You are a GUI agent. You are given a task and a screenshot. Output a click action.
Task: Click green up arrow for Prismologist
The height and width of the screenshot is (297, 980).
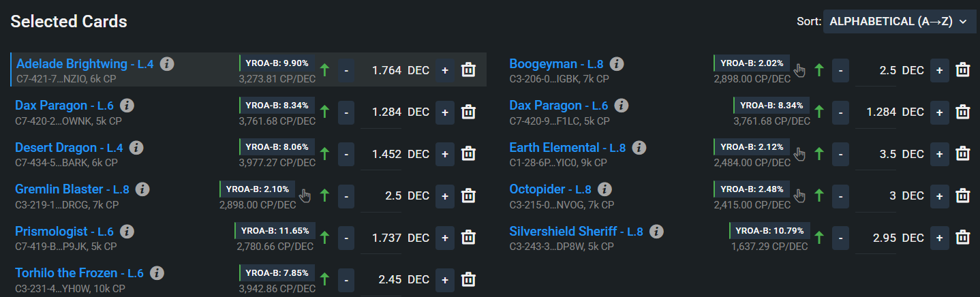point(324,238)
